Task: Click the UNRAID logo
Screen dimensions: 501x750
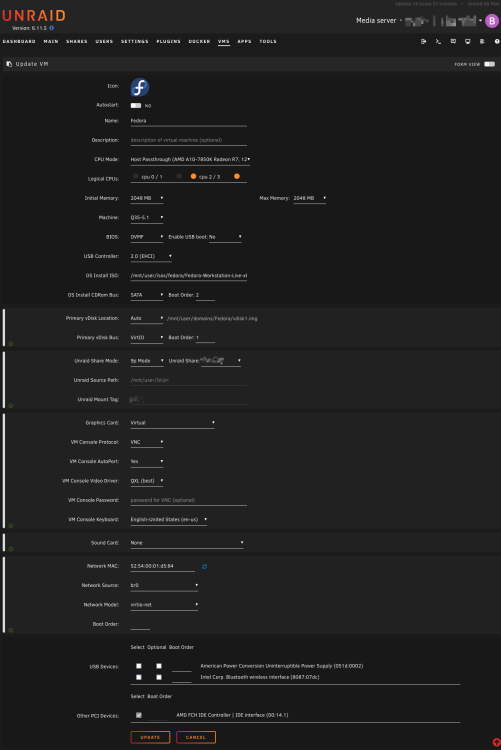Action: (34, 16)
